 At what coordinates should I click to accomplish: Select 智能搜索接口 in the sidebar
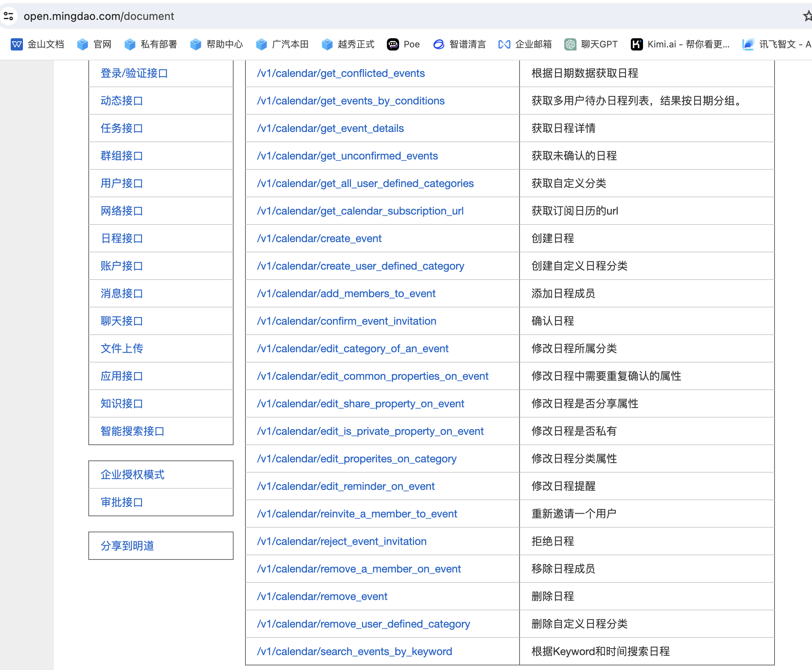click(132, 431)
